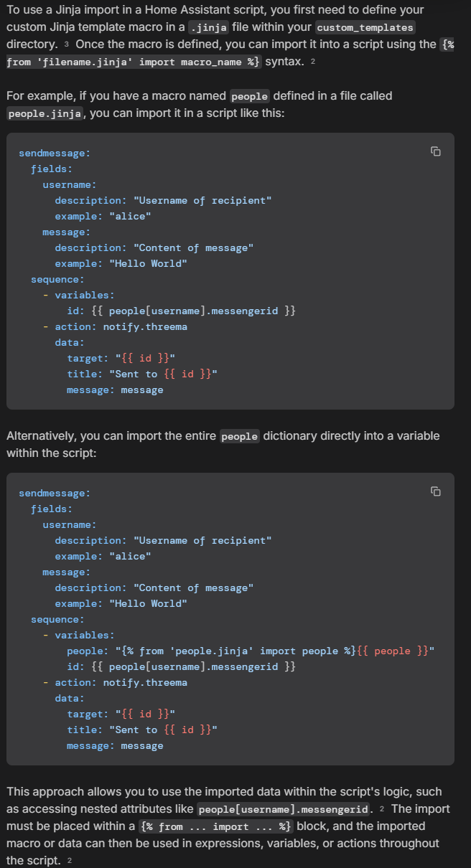Click "people" inline code in the "Alternatively" sentence

coord(239,437)
